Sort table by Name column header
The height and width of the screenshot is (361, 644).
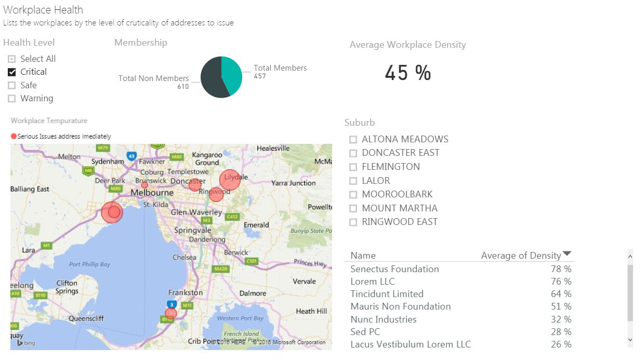point(363,256)
